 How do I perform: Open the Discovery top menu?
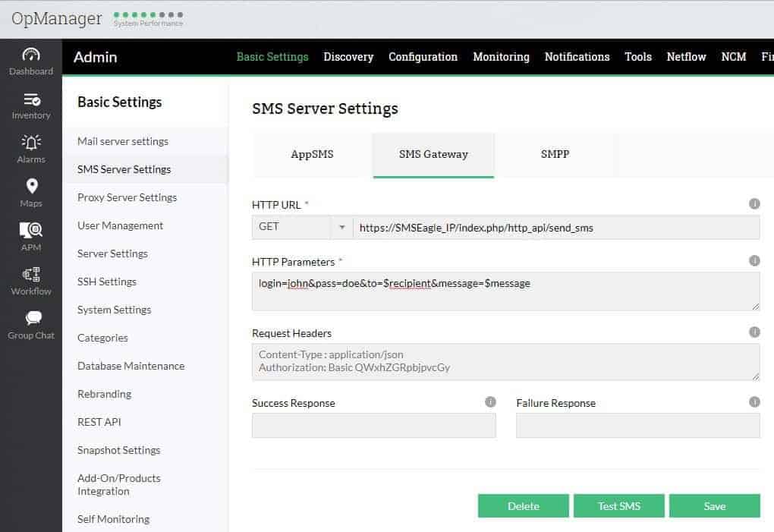coord(348,57)
